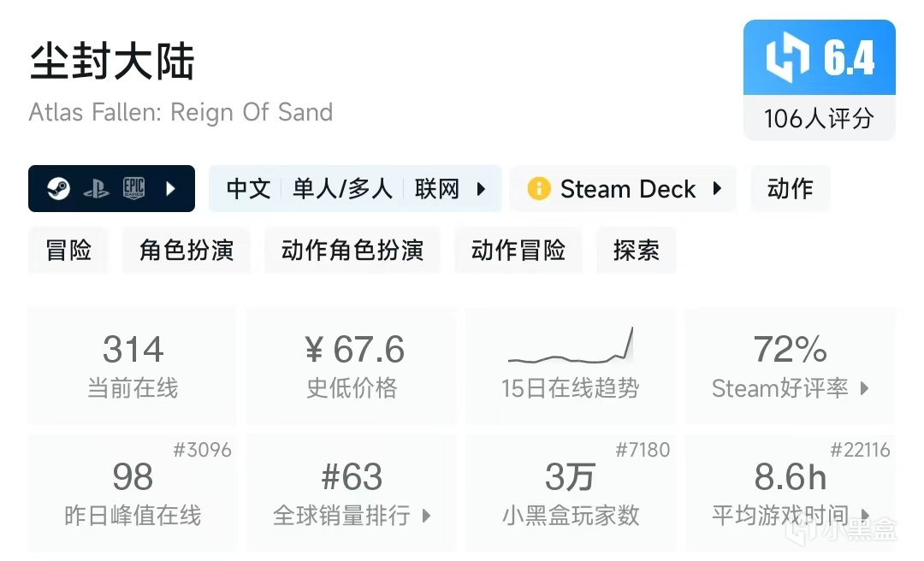Click the yellow Steam Deck info icon
This screenshot has width=924, height=561.
point(539,189)
